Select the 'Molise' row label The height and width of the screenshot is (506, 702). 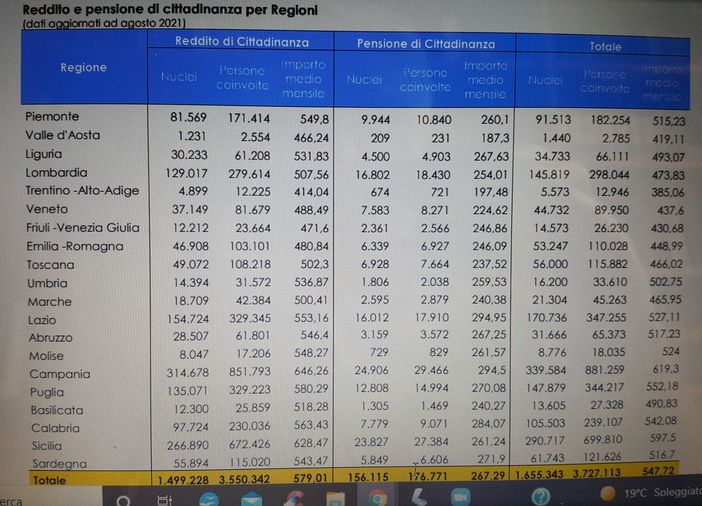(47, 356)
